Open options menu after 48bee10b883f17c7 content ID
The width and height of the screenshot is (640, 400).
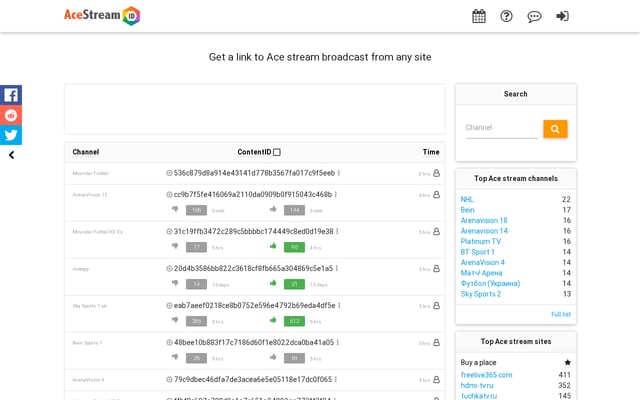click(338, 342)
